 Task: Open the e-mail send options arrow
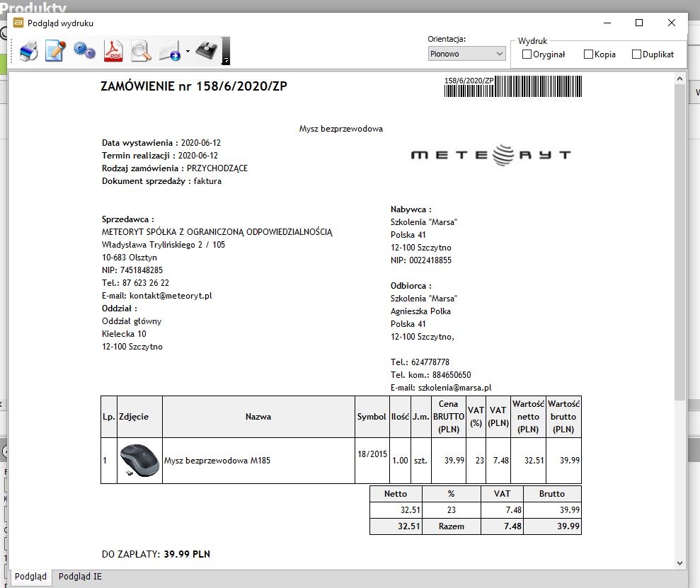(188, 52)
